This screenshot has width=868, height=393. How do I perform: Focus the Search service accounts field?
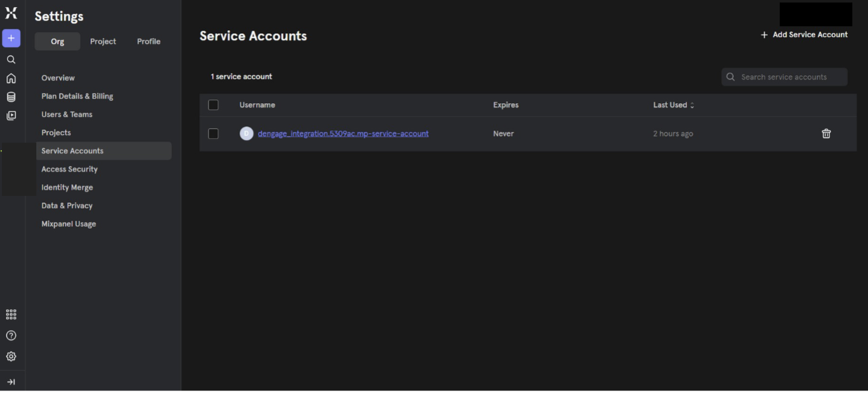click(785, 77)
